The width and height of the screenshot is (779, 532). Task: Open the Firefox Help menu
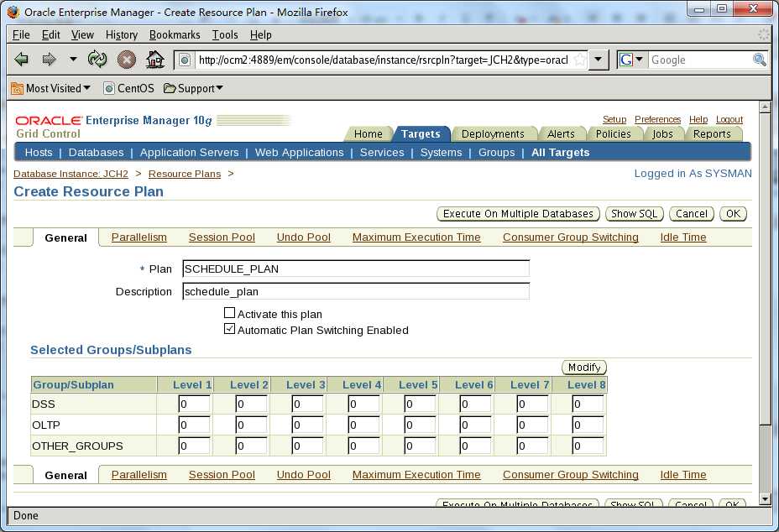tap(260, 34)
